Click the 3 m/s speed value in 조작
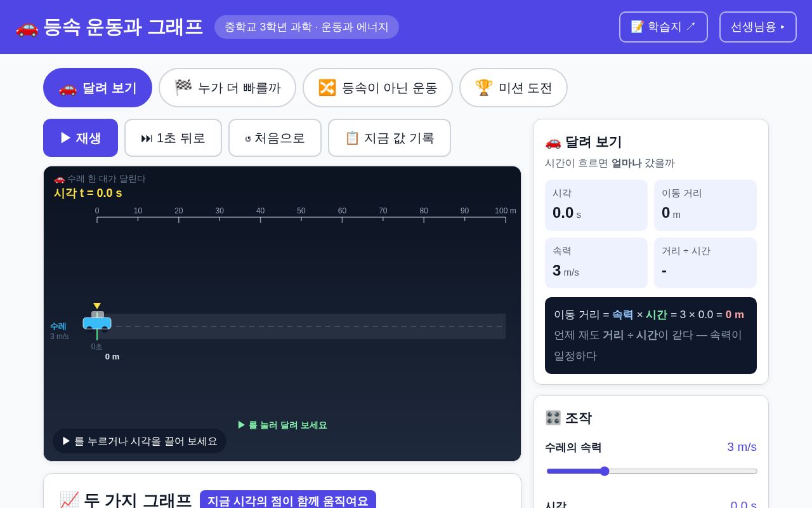The image size is (812, 508). coord(742,447)
